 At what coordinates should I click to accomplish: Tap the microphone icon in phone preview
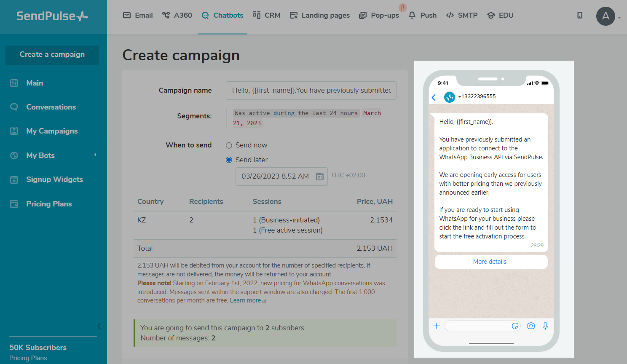pyautogui.click(x=545, y=326)
